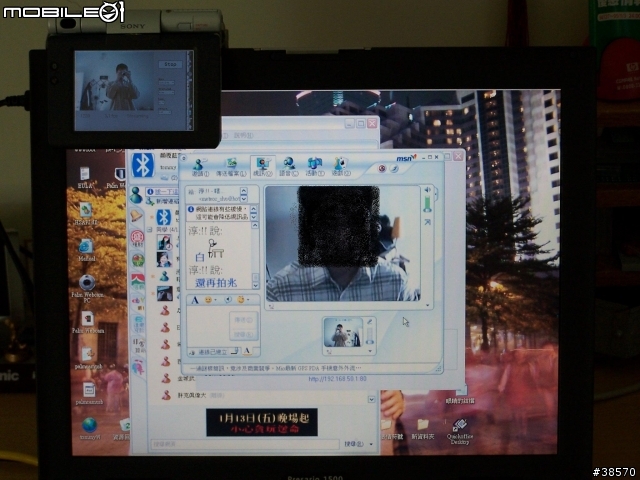Click the voice clip icon above message box
The height and width of the screenshot is (480, 640).
tap(228, 300)
